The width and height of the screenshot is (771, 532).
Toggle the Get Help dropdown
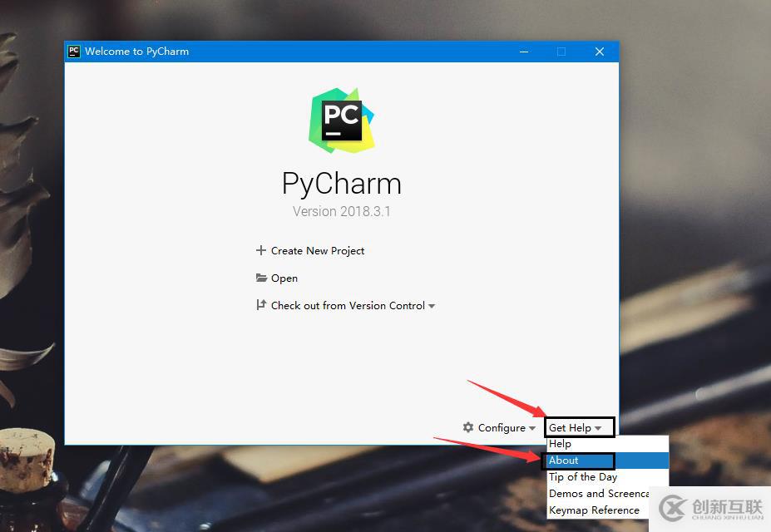(x=576, y=428)
